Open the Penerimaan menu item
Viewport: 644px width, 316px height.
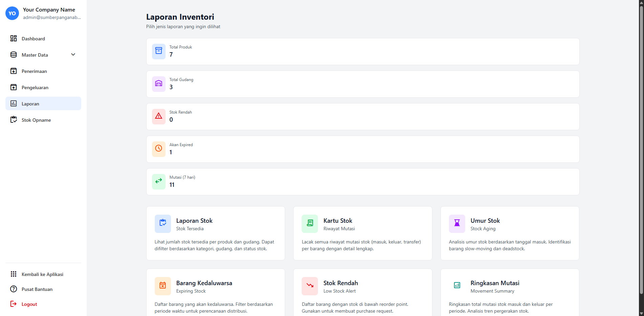pos(34,71)
